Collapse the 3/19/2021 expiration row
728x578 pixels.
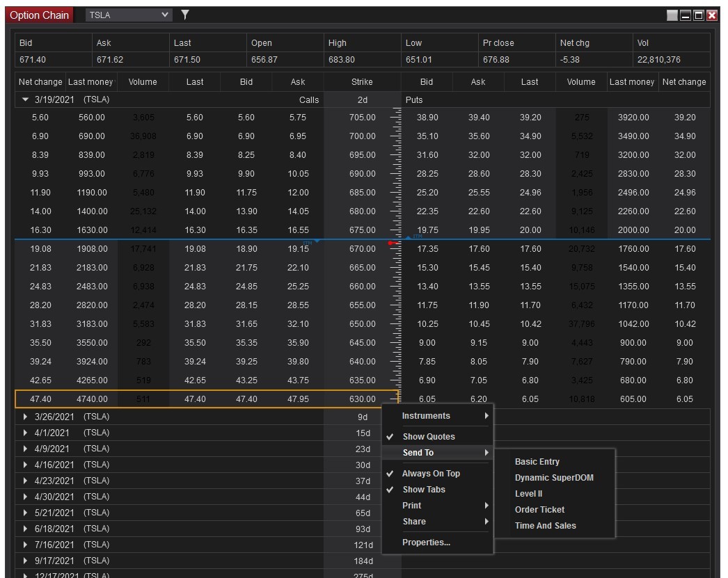tap(26, 99)
